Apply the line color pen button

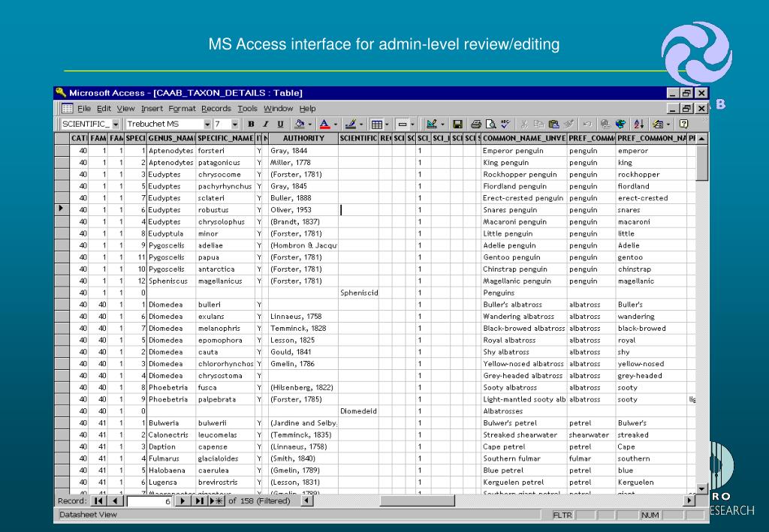[x=350, y=124]
